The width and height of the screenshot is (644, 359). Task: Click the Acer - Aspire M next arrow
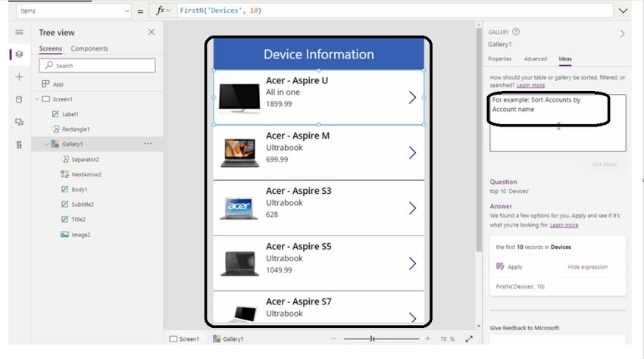412,153
